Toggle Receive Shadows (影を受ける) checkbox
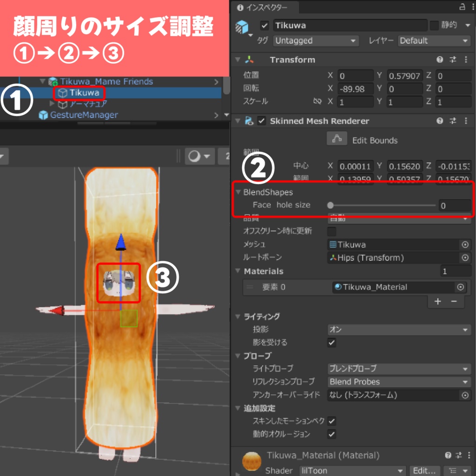The width and height of the screenshot is (476, 476). pos(331,343)
